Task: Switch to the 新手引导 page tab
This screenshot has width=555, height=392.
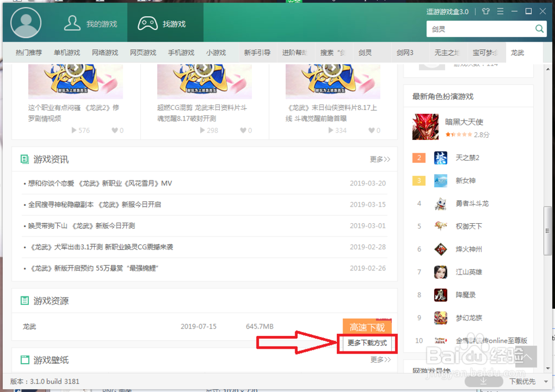Action: point(258,52)
